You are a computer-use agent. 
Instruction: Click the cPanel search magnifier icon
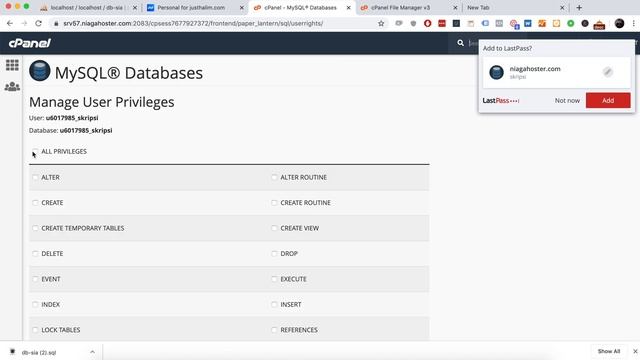click(x=460, y=43)
